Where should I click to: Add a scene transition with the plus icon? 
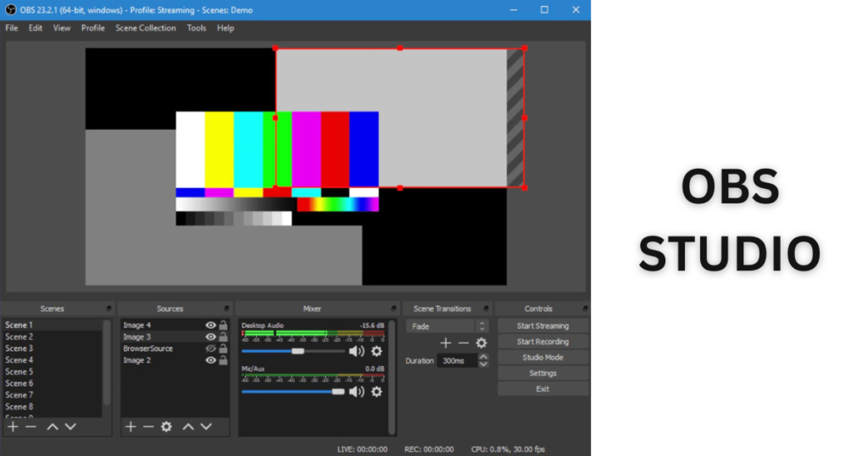(x=446, y=343)
